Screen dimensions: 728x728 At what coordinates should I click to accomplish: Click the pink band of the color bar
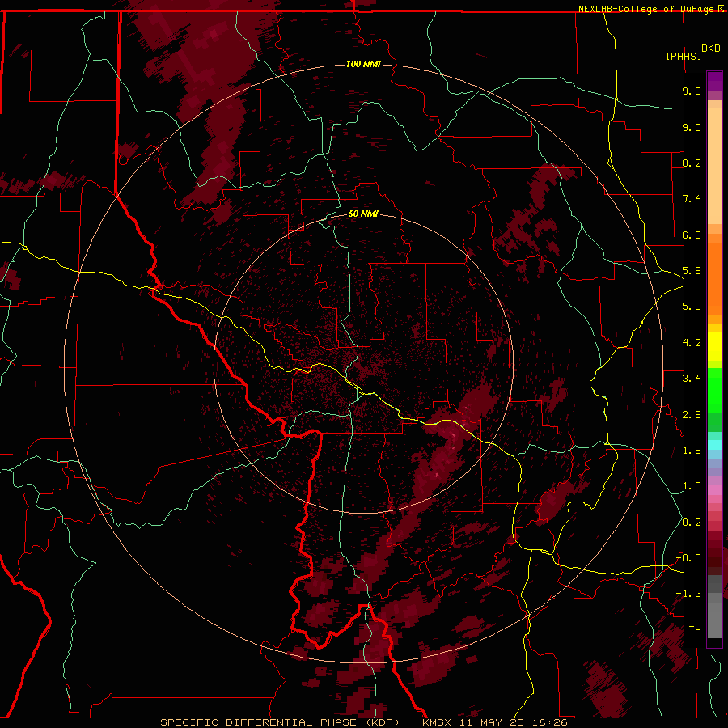[714, 490]
